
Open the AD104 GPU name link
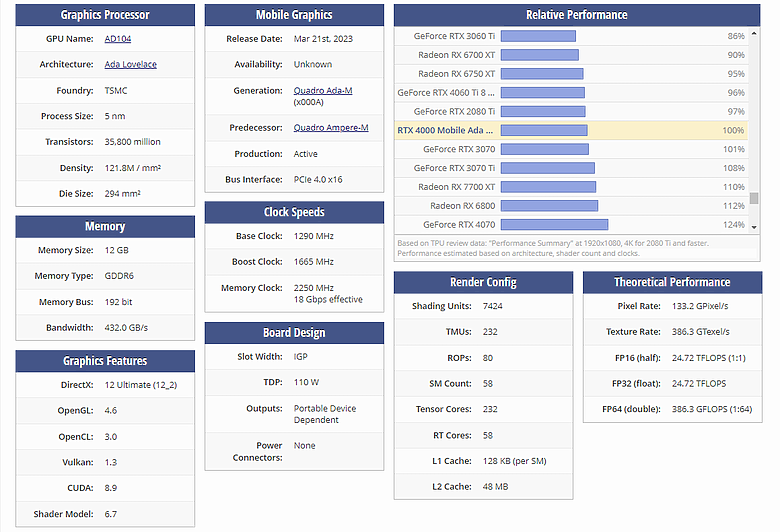[x=118, y=39]
